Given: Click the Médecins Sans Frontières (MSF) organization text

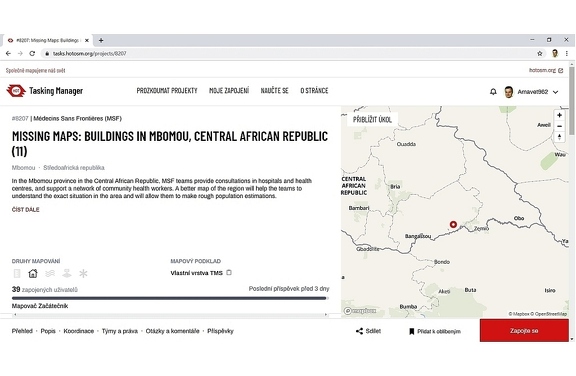Looking at the screenshot, I should 78,118.
